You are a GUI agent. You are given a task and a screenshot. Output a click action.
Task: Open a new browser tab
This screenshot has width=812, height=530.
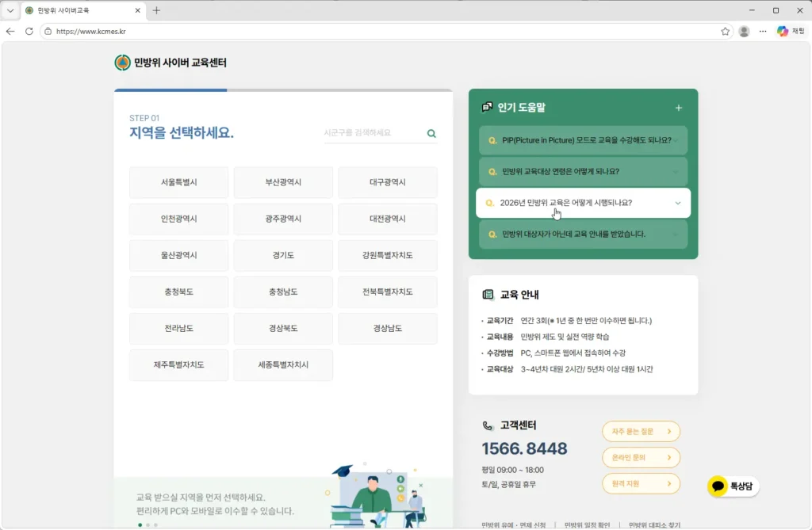(156, 10)
